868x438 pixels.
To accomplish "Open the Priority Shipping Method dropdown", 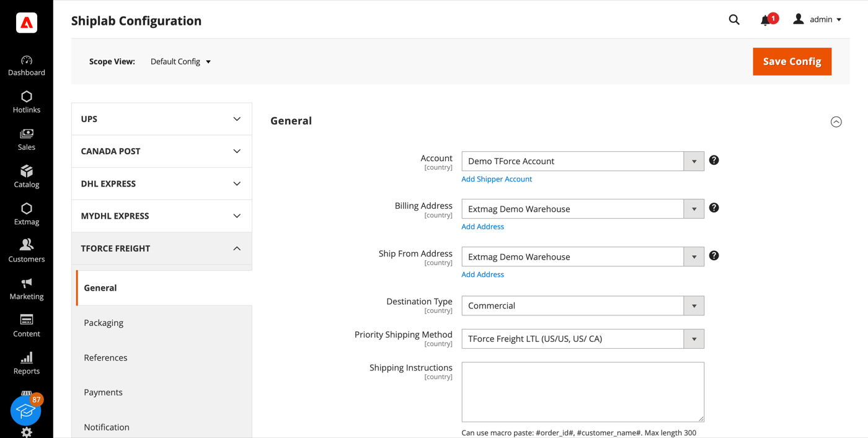I will pyautogui.click(x=583, y=339).
